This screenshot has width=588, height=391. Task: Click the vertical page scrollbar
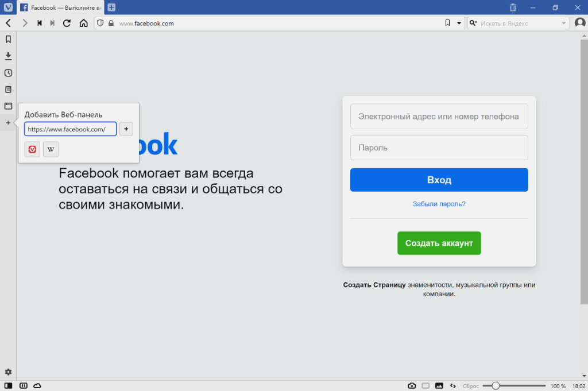click(584, 172)
